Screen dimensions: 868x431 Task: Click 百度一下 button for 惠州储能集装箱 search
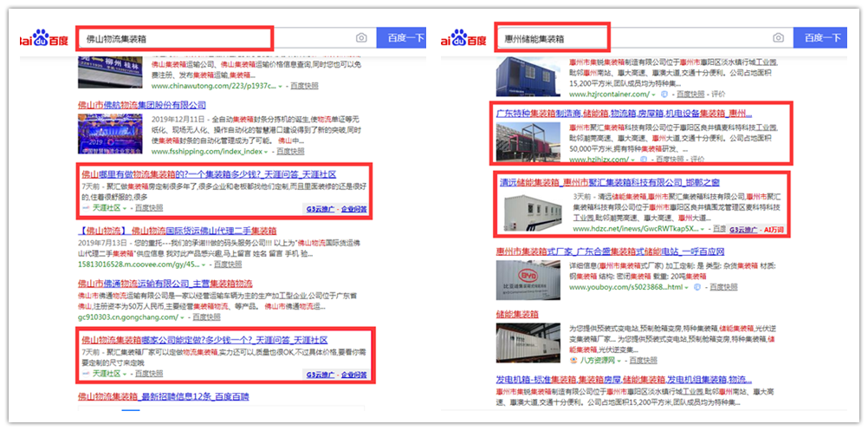pyautogui.click(x=821, y=38)
